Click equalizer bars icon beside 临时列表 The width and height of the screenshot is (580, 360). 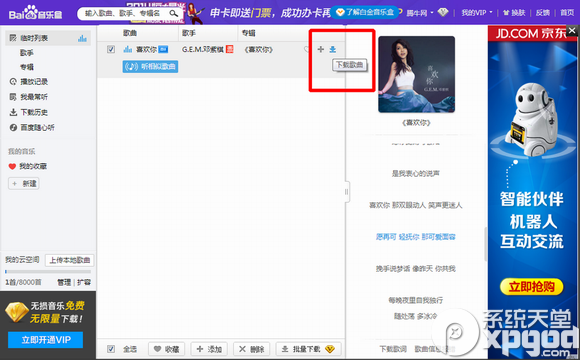(82, 38)
